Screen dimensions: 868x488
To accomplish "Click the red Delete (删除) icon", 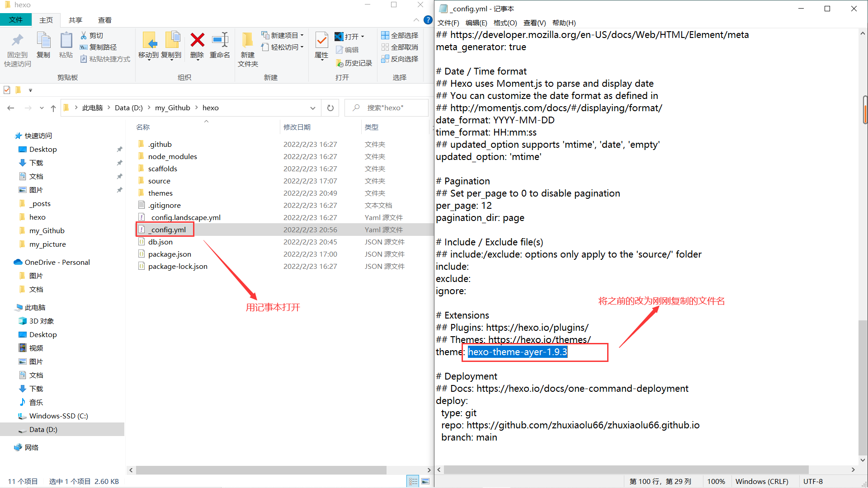I will coord(197,41).
